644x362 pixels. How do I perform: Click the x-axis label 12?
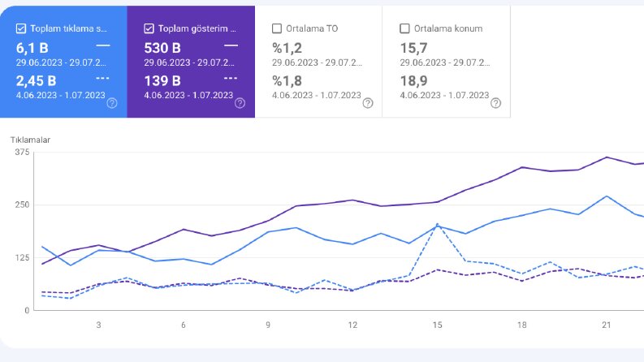point(352,325)
